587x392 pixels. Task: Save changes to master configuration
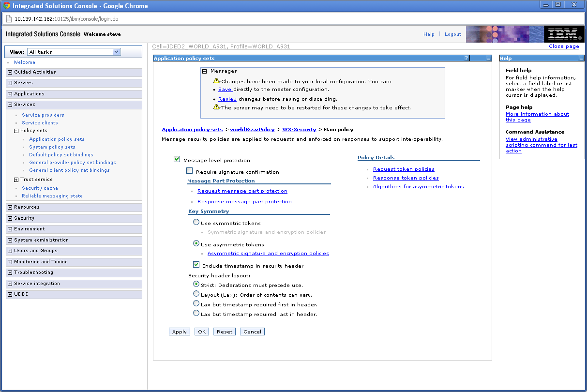click(225, 90)
